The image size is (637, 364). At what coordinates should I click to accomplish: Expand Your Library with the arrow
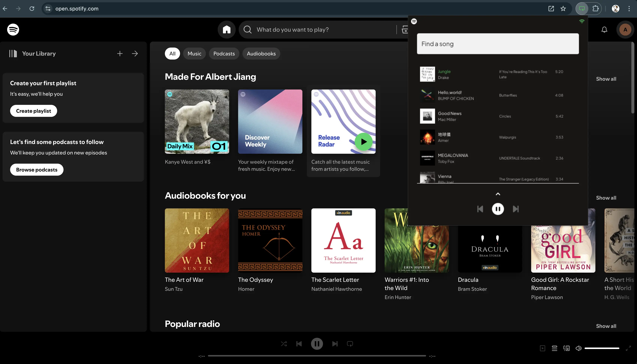pyautogui.click(x=135, y=54)
